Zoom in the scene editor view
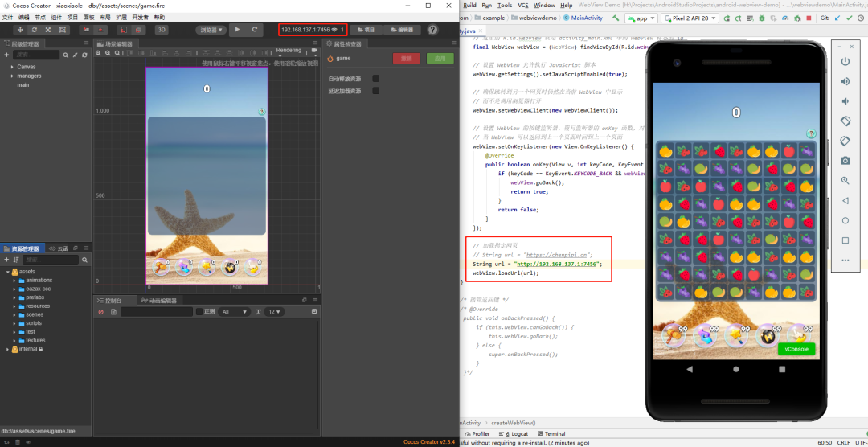The width and height of the screenshot is (868, 447). click(x=99, y=54)
